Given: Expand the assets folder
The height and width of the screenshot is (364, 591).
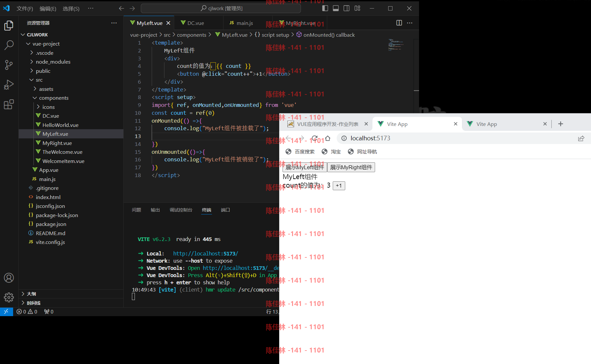Looking at the screenshot, I should tap(71, 89).
